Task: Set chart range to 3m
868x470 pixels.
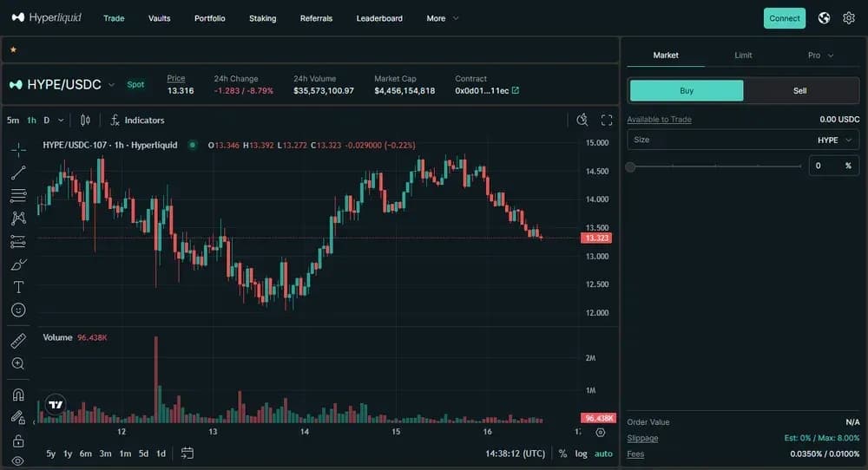Action: pos(105,454)
